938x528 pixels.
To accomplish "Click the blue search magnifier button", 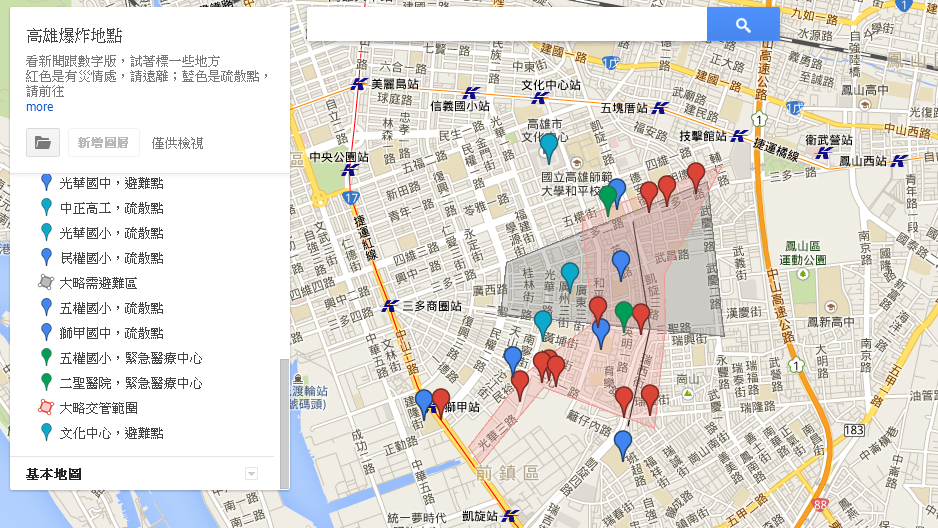I will [x=743, y=25].
